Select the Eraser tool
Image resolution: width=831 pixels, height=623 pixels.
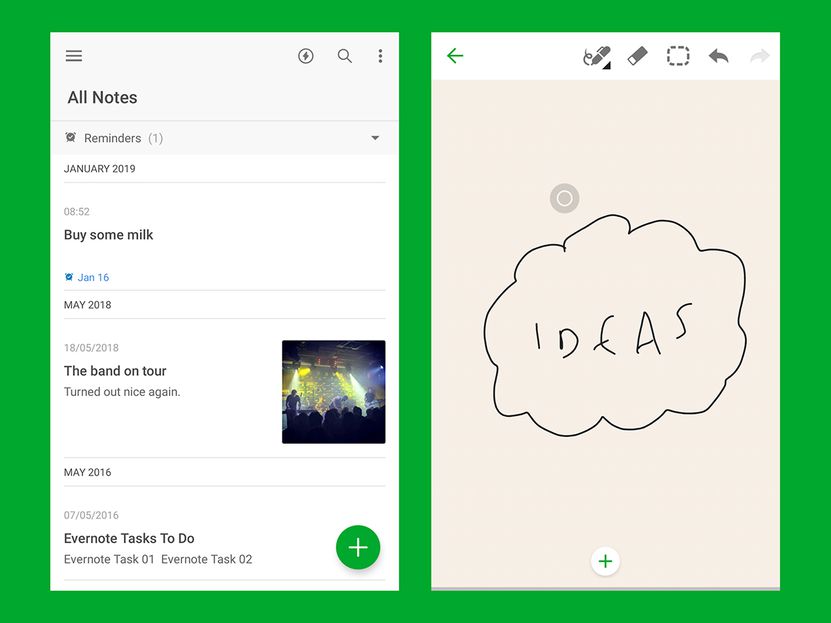coord(637,56)
